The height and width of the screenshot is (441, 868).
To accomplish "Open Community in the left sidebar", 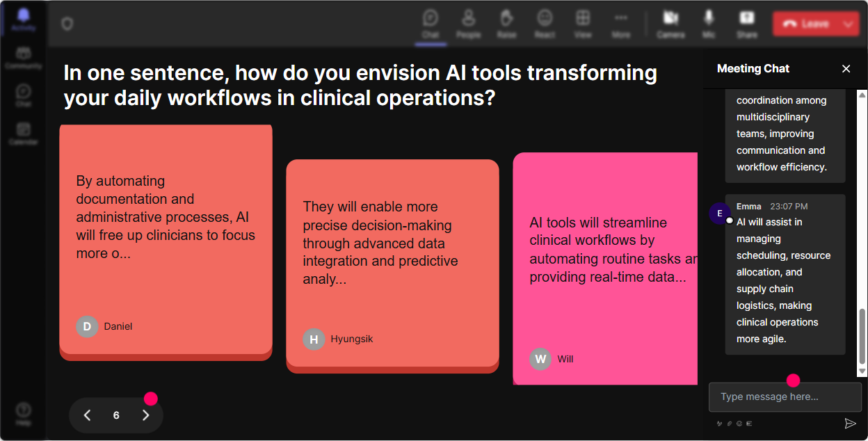I will 24,58.
